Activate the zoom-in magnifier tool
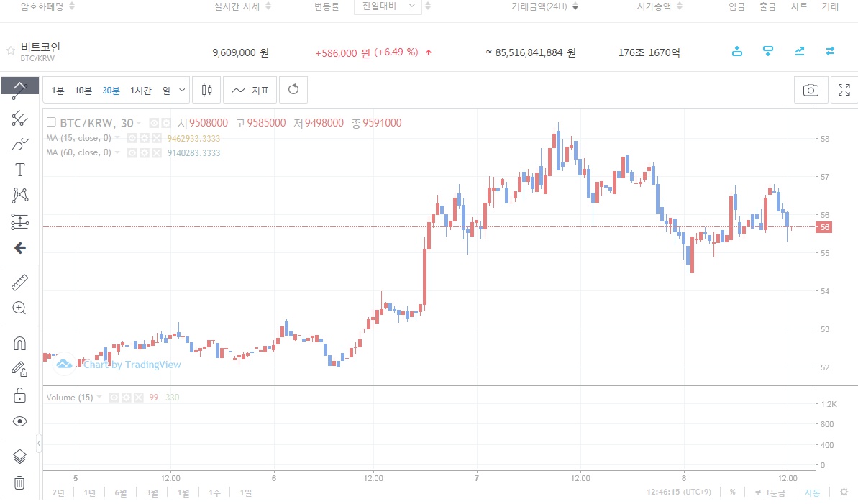Image resolution: width=858 pixels, height=504 pixels. [19, 308]
